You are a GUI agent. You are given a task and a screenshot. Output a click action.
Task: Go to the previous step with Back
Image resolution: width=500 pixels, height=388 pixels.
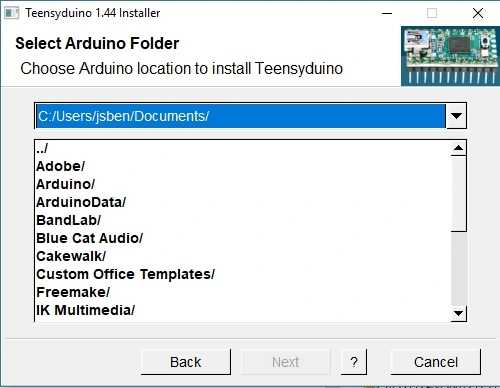click(186, 362)
